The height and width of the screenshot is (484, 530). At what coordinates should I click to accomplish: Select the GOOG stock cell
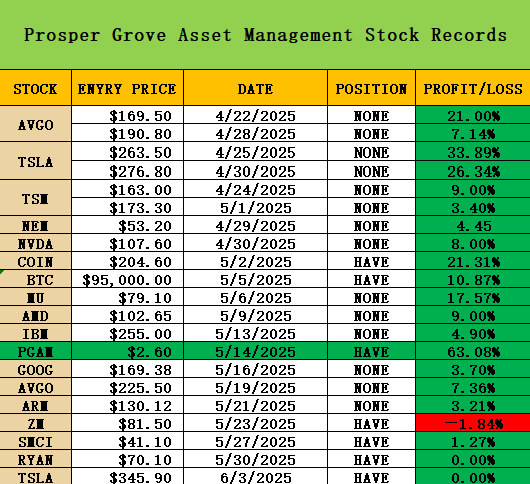tap(35, 369)
